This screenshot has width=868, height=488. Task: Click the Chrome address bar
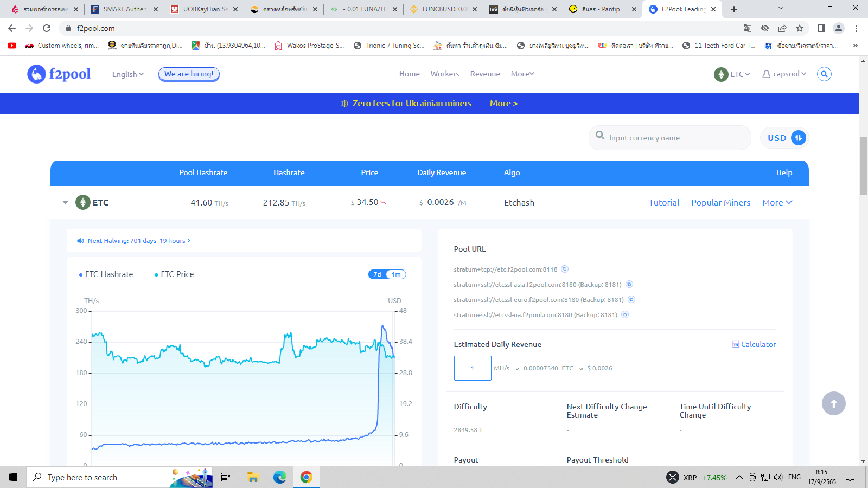(x=401, y=28)
